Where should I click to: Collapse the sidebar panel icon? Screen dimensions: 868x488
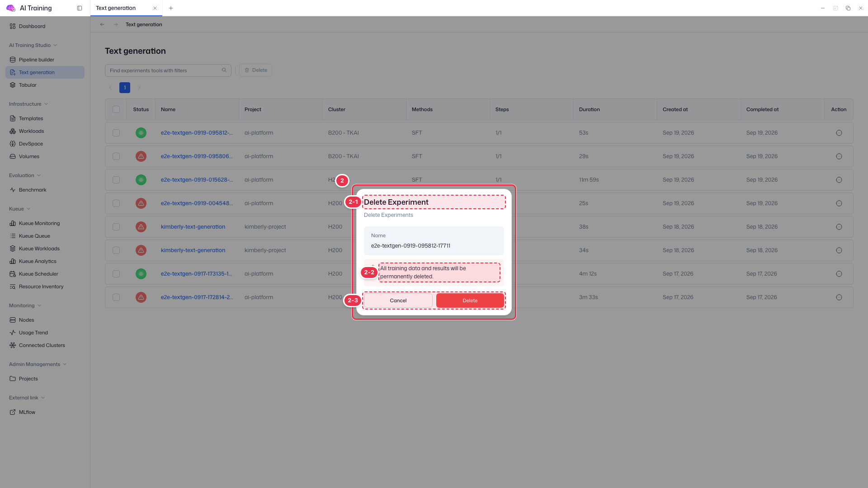pyautogui.click(x=80, y=8)
